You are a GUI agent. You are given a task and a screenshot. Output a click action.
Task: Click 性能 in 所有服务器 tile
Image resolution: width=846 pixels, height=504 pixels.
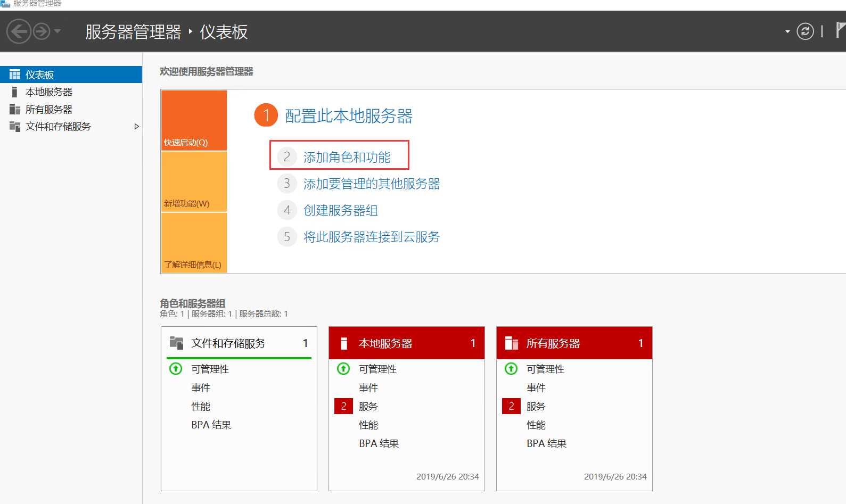coord(536,425)
